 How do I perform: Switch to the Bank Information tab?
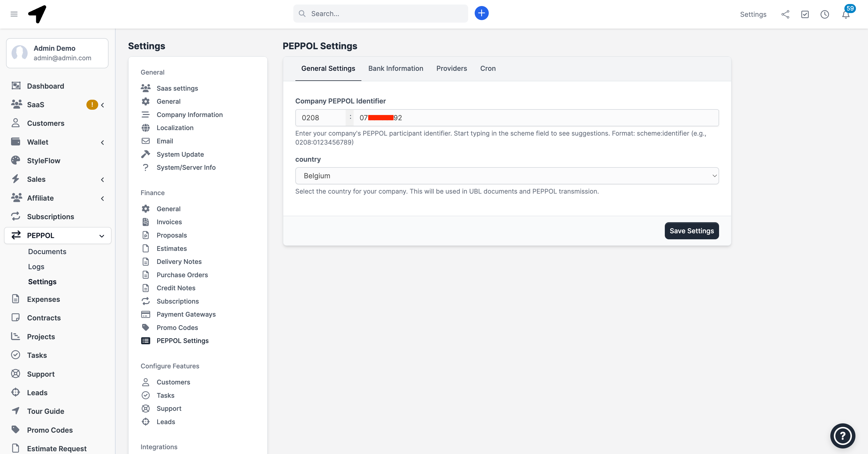(x=396, y=68)
